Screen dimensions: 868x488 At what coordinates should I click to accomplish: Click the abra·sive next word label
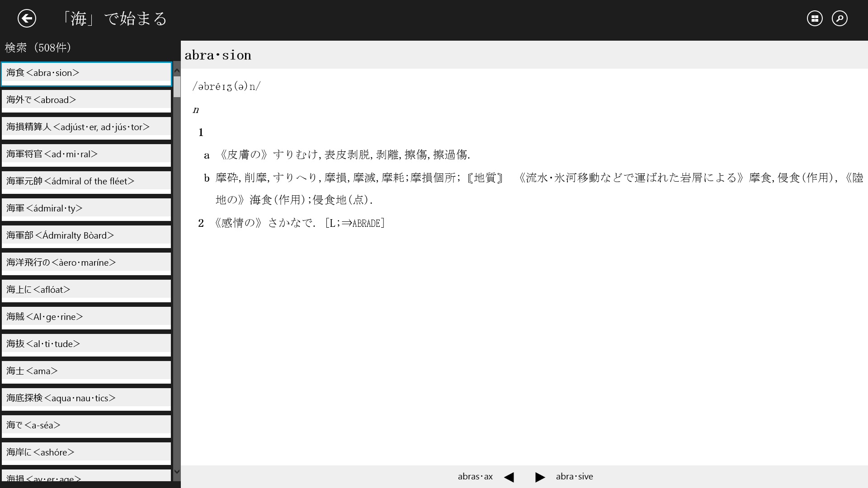(574, 477)
